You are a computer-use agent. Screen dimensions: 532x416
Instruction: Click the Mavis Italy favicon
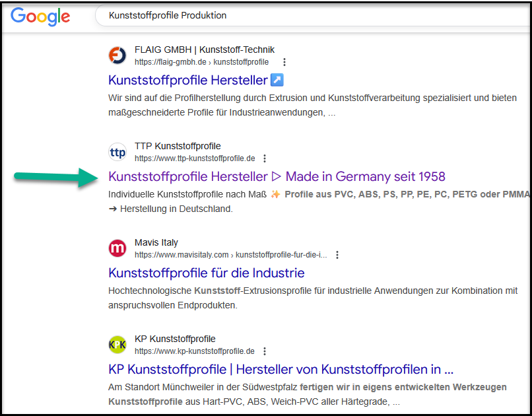(117, 248)
